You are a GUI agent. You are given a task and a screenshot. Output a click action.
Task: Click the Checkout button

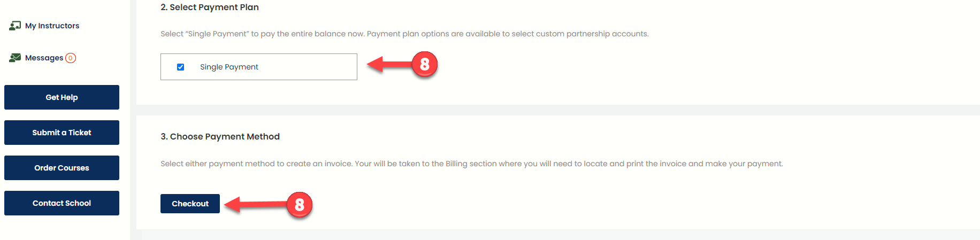coord(190,204)
